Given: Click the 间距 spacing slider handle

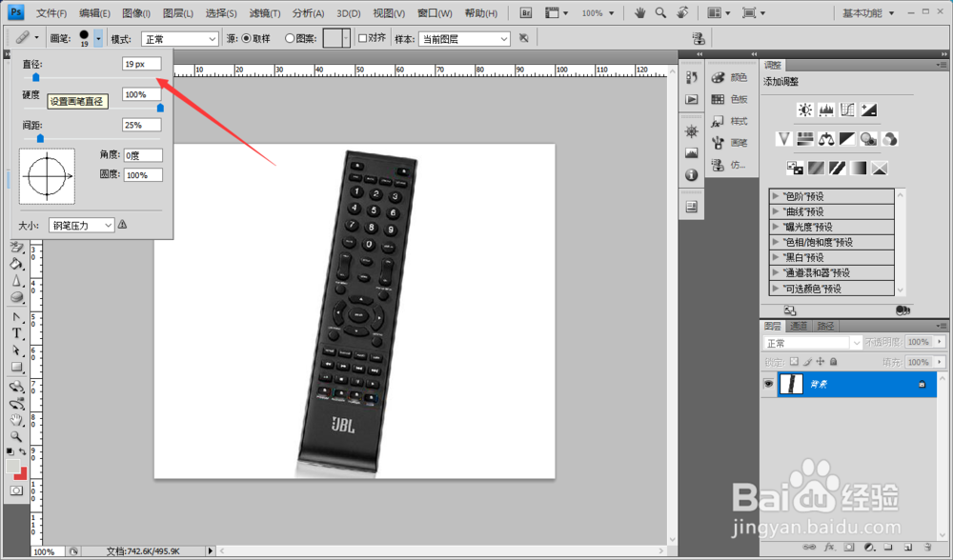Looking at the screenshot, I should point(40,138).
